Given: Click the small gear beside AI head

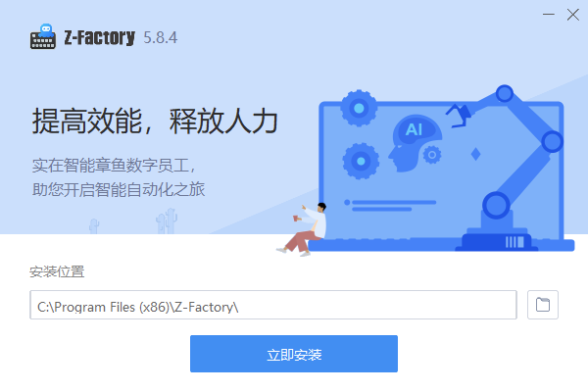Looking at the screenshot, I should tap(432, 155).
